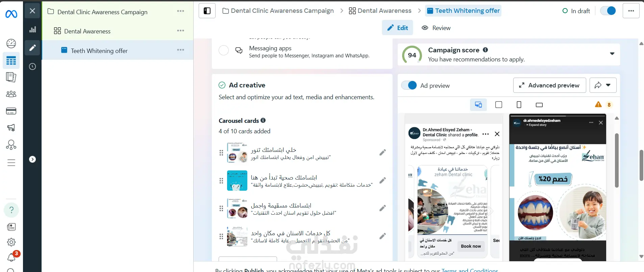Open the Terms and Conditions link
This screenshot has width=644, height=272.
tap(470, 270)
